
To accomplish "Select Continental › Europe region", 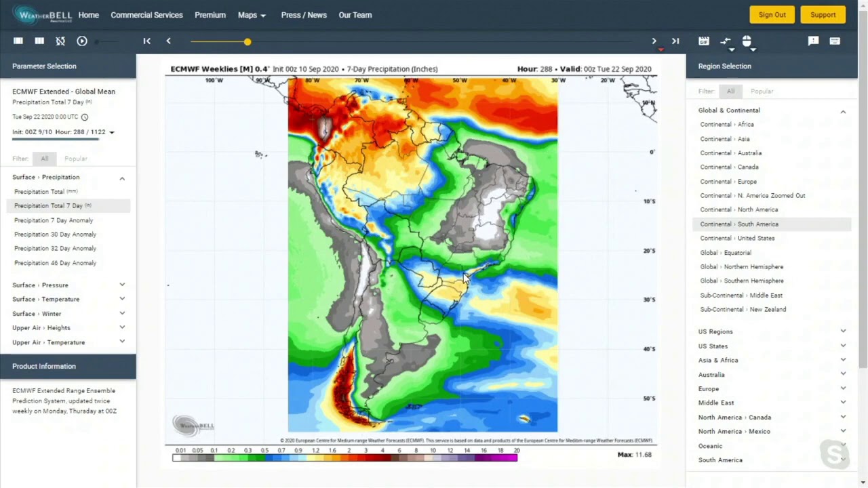I will coord(728,182).
